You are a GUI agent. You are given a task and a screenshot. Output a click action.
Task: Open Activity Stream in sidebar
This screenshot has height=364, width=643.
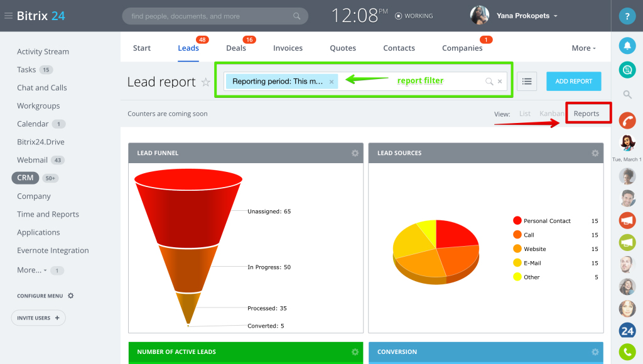click(43, 51)
